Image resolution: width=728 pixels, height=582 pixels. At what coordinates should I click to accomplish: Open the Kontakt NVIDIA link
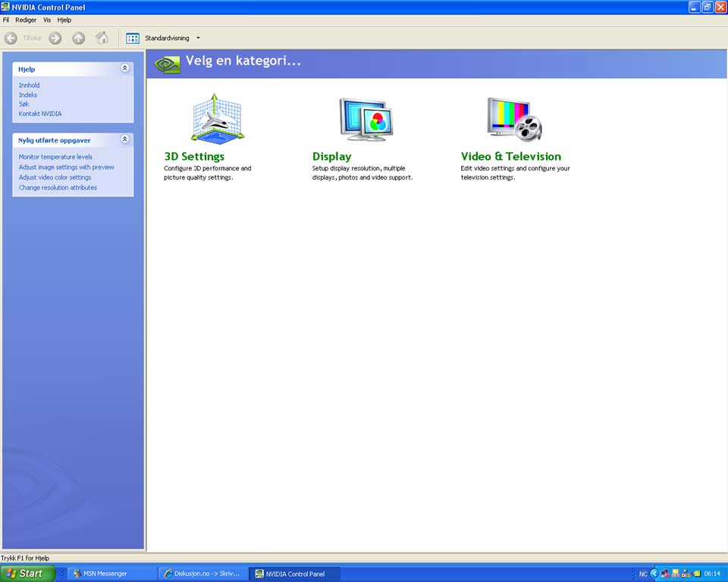tap(40, 114)
